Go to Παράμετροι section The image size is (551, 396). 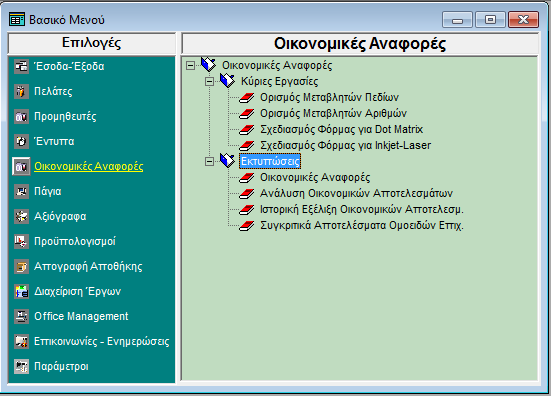coord(61,366)
